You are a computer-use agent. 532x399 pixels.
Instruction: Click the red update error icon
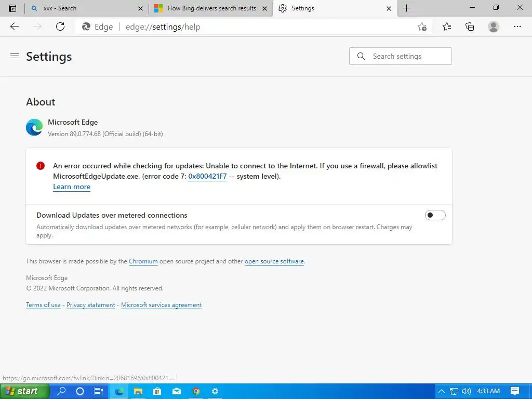pyautogui.click(x=41, y=166)
